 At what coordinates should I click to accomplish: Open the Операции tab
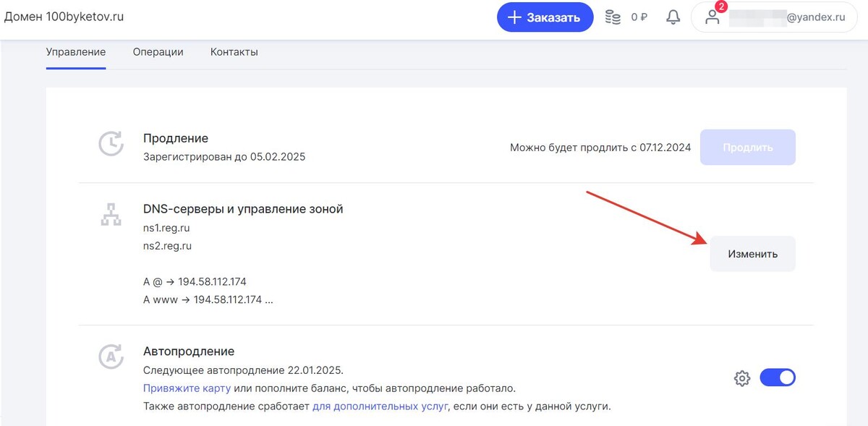(x=158, y=52)
